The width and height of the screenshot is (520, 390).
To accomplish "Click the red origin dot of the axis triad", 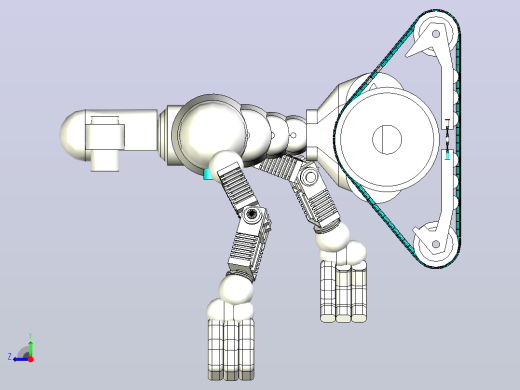I will (x=31, y=359).
